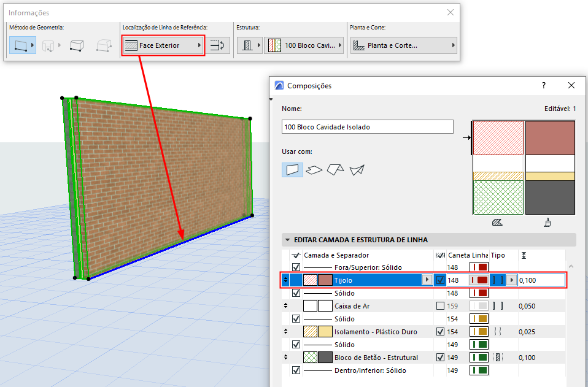Click the thickness column header icon
Image resolution: width=588 pixels, height=387 pixels.
tap(524, 255)
